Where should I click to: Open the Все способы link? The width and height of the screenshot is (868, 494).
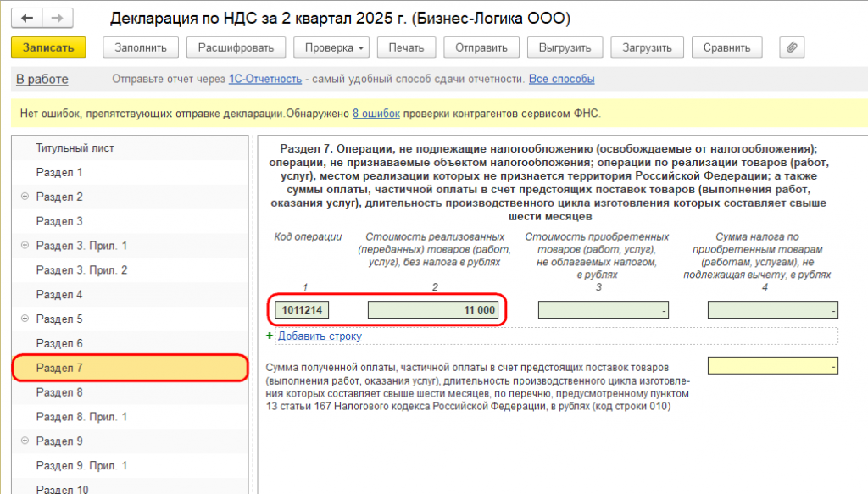coord(561,79)
